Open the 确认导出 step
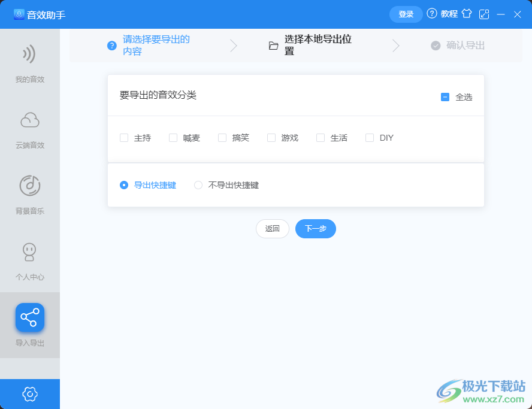Viewport: 532px width, 409px height. (463, 45)
